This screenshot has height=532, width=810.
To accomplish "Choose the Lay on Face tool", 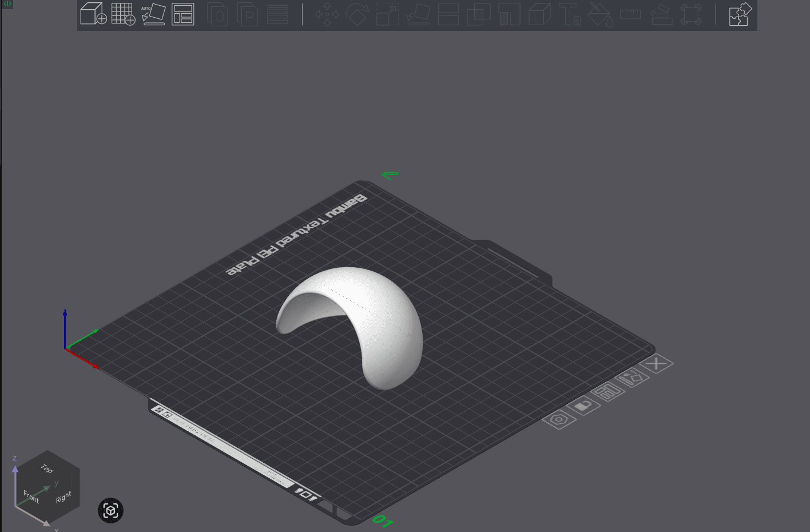I will click(x=418, y=14).
